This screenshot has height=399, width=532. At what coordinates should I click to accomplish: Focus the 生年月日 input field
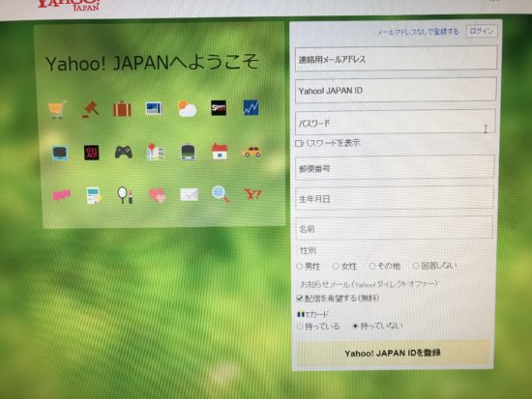coord(395,198)
